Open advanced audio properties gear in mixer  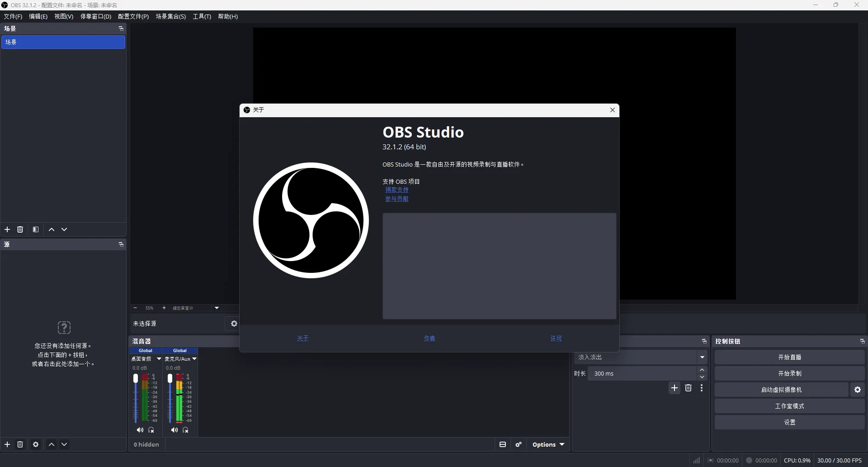pyautogui.click(x=519, y=444)
